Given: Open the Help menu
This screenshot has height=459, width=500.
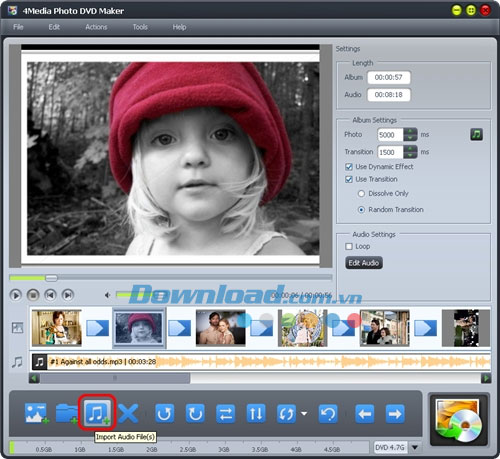Looking at the screenshot, I should (x=179, y=27).
